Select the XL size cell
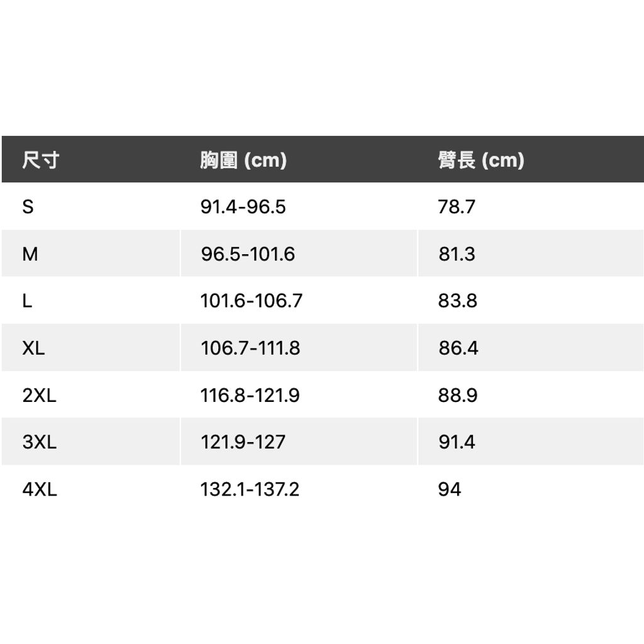This screenshot has height=644, width=644. coord(33,348)
